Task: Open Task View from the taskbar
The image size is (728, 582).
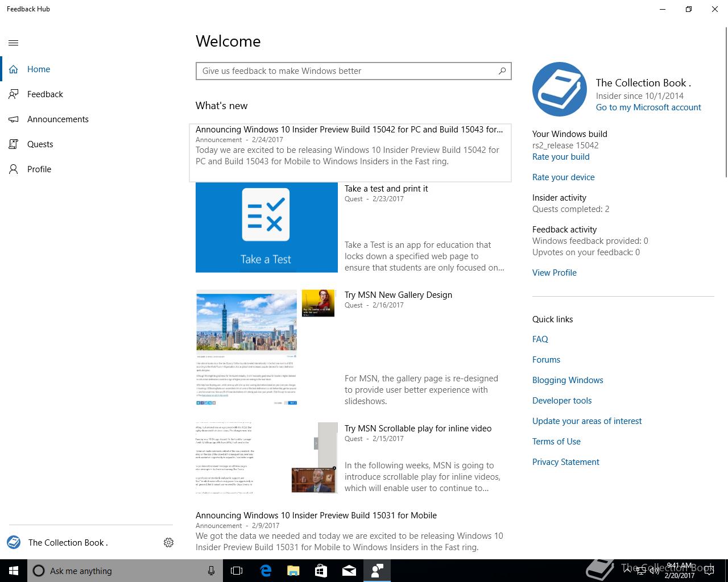Action: 237,571
